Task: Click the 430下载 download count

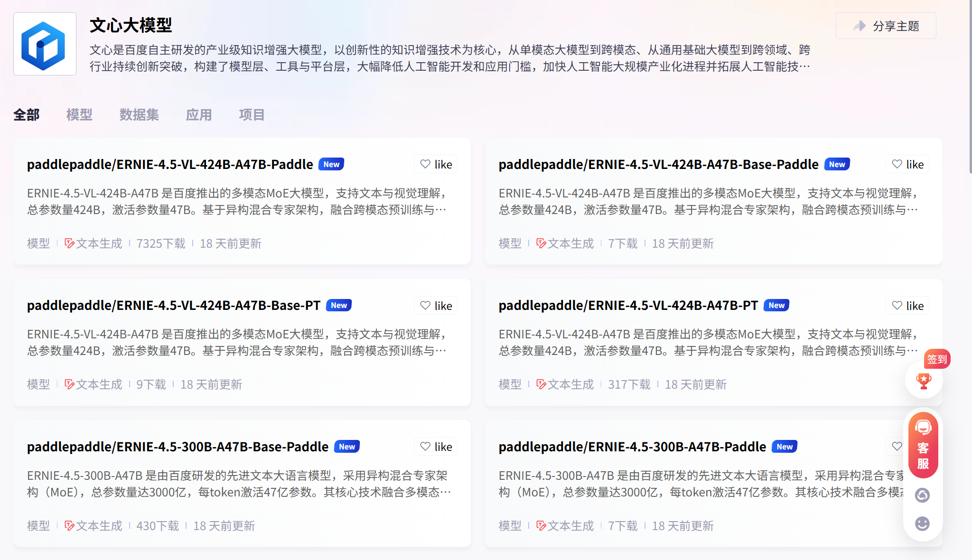Action: coord(158,526)
